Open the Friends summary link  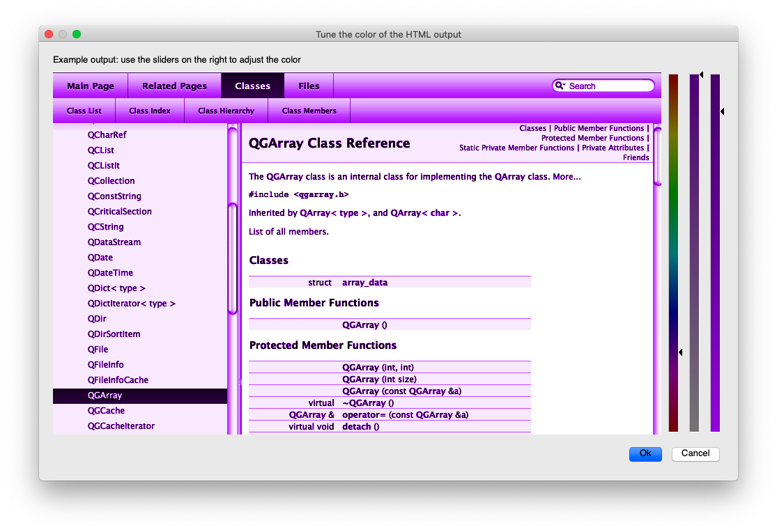pos(636,157)
